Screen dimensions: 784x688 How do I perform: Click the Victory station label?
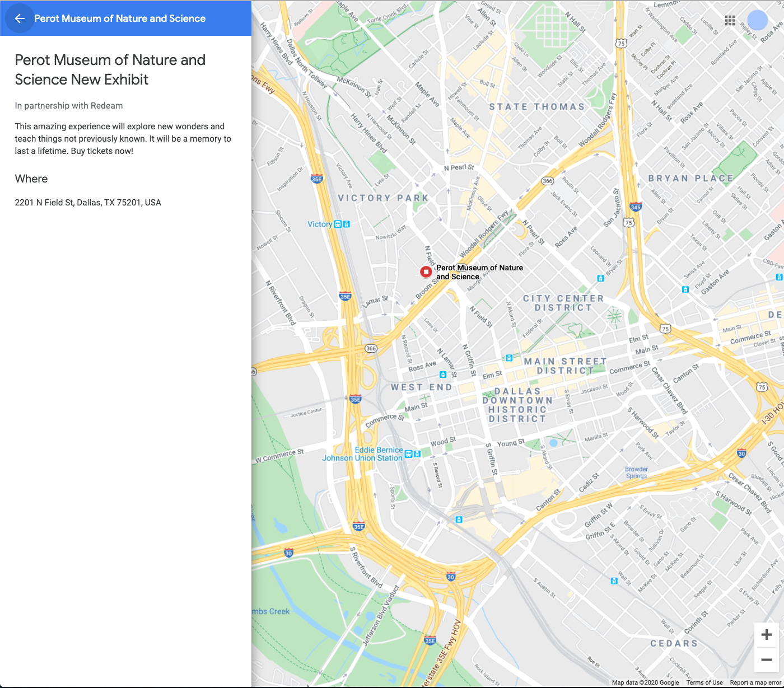pyautogui.click(x=320, y=224)
